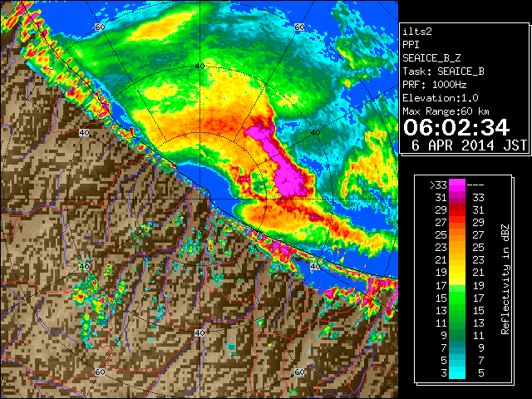The image size is (532, 399).
Task: Click the '60' range label in the northwest over the sea
Action: 100,27
